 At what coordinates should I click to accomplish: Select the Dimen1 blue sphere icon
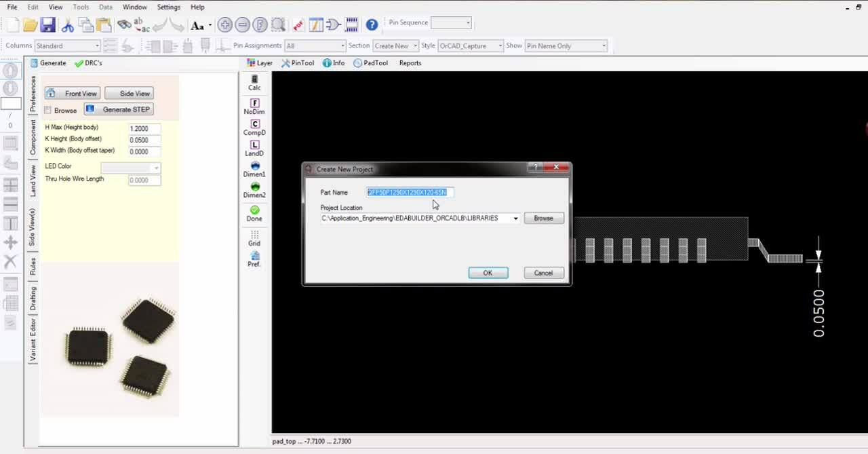pyautogui.click(x=254, y=169)
